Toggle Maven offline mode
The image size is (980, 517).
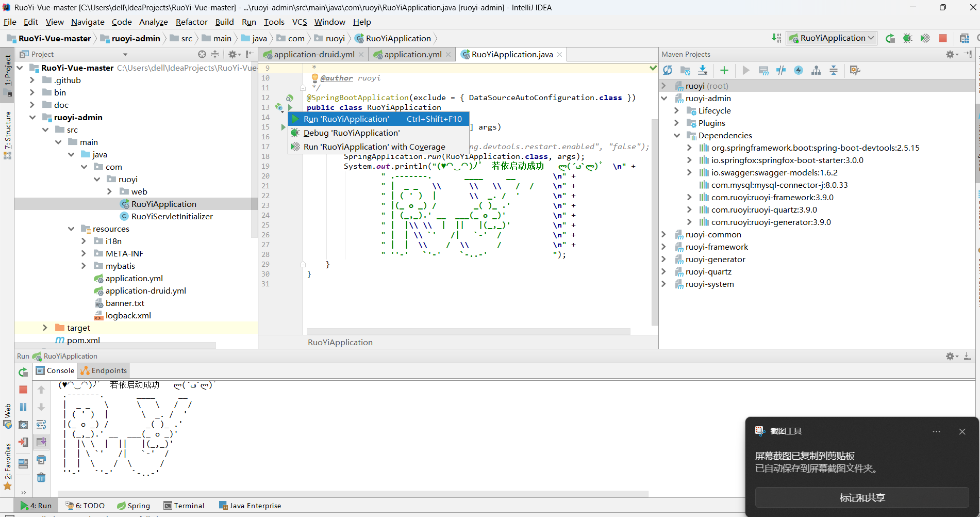coord(781,70)
